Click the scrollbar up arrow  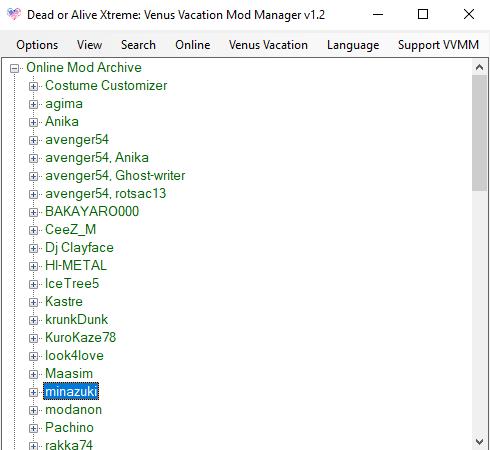click(479, 67)
